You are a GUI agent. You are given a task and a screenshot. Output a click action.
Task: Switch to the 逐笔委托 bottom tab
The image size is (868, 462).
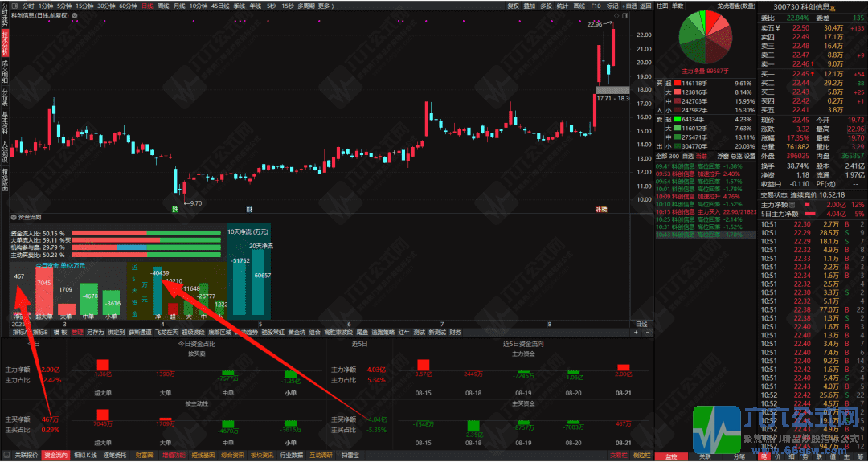(115, 456)
